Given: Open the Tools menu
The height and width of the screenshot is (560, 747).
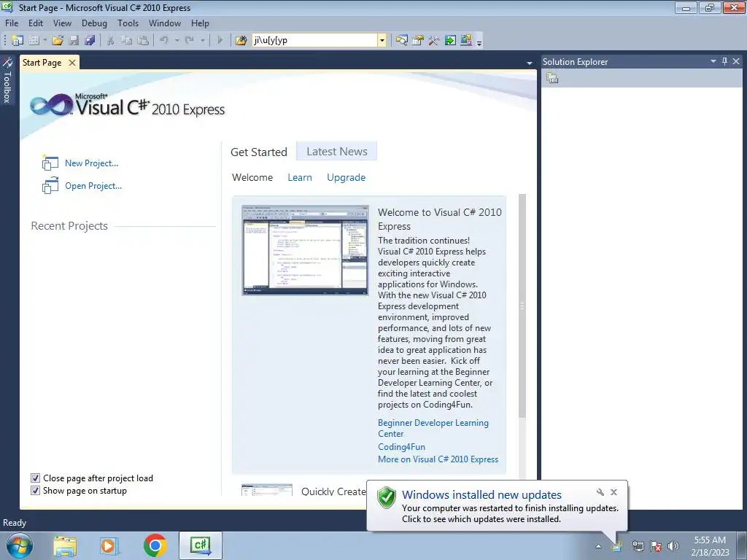Looking at the screenshot, I should 128,23.
